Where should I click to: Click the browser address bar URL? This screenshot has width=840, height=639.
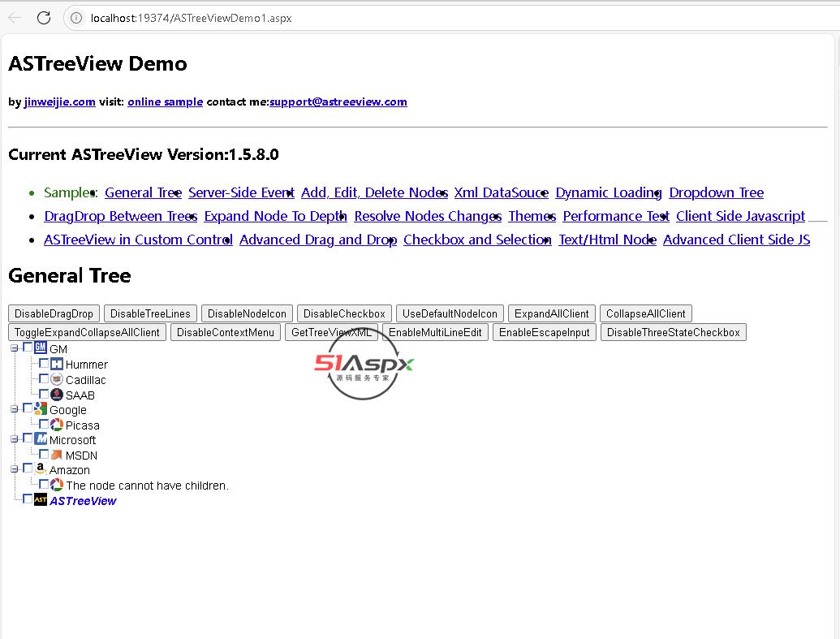point(192,18)
